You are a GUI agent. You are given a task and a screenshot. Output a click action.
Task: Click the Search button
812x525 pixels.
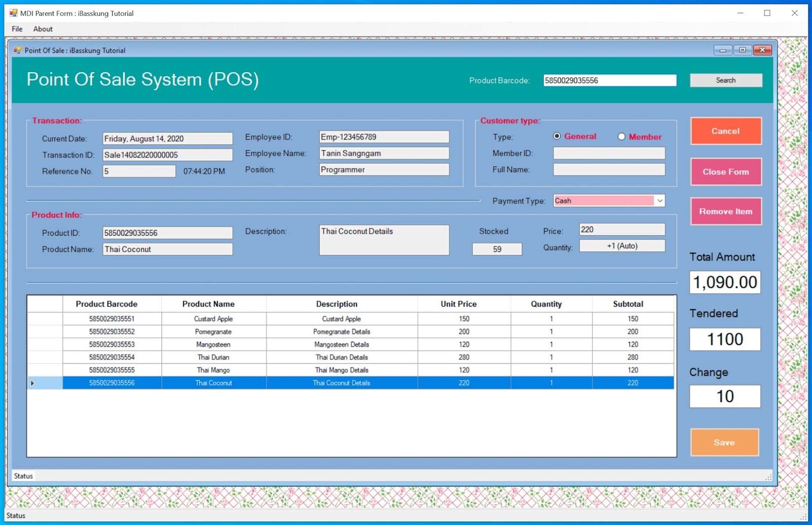tap(725, 80)
